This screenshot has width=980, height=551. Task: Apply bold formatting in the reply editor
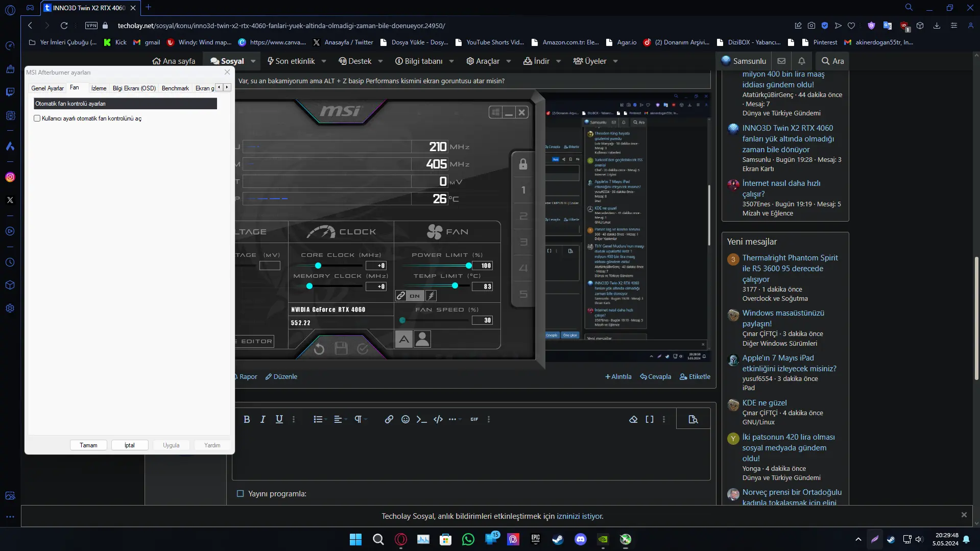click(247, 419)
